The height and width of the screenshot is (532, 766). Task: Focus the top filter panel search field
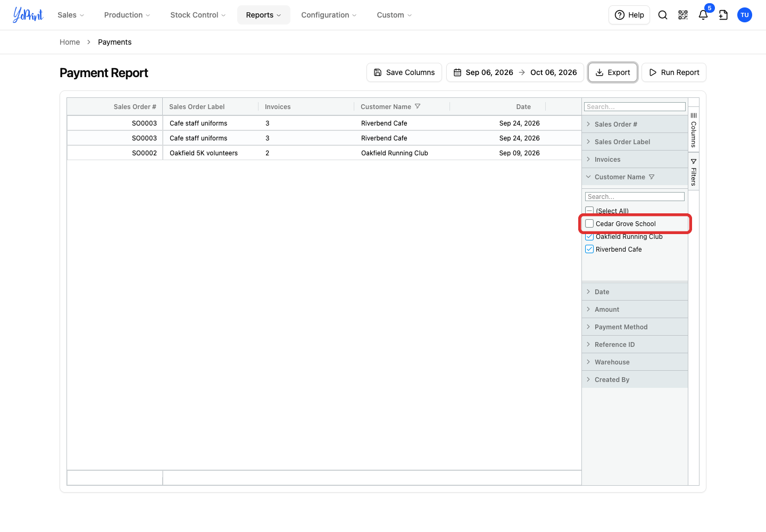[x=635, y=107]
